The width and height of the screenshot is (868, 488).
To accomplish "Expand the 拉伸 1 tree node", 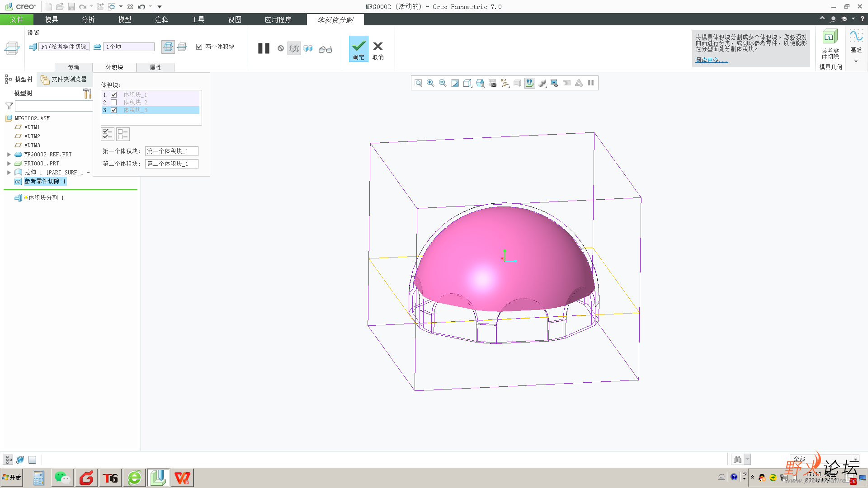I will tap(9, 173).
